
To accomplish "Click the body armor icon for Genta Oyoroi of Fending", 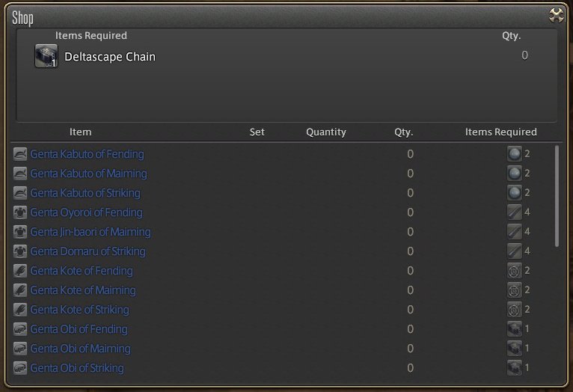I will tap(20, 212).
